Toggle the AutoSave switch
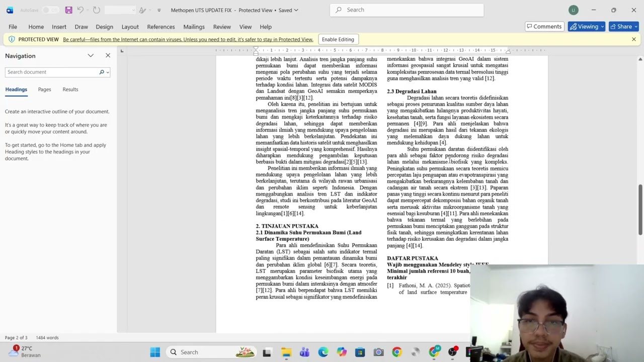This screenshot has height=362, width=644. point(49,10)
